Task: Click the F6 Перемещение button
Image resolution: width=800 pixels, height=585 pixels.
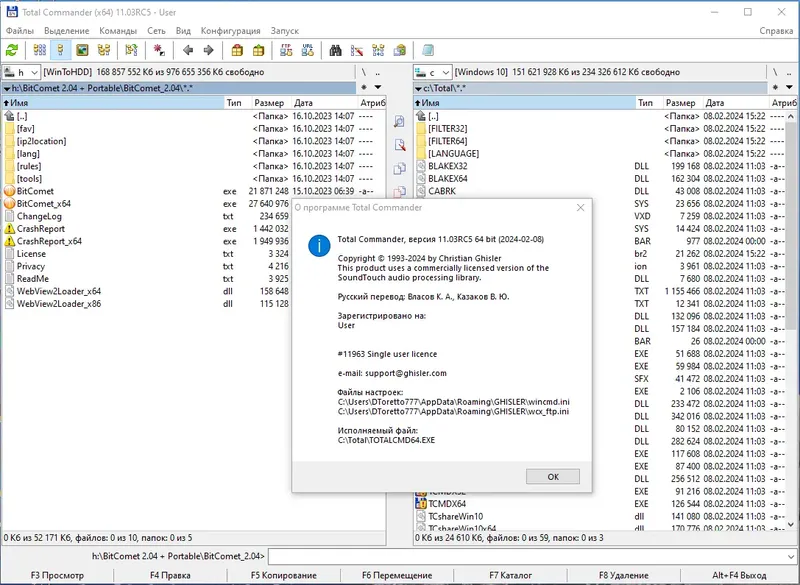Action: pos(397,575)
